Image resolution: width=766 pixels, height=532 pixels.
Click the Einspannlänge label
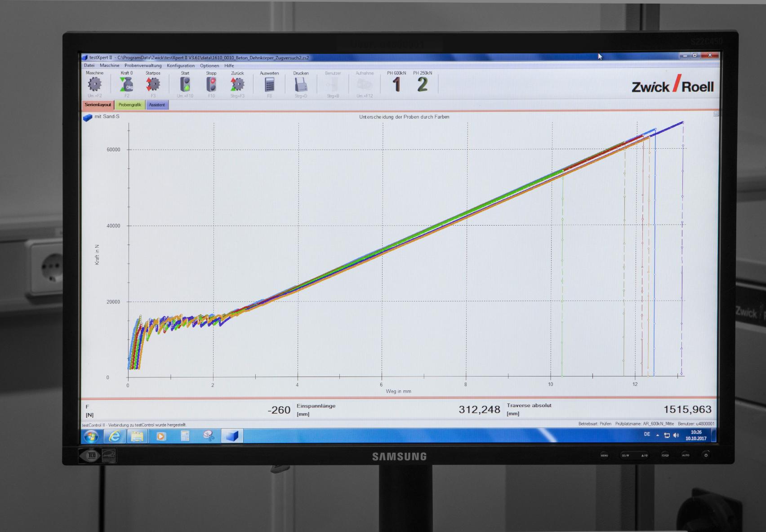(316, 406)
